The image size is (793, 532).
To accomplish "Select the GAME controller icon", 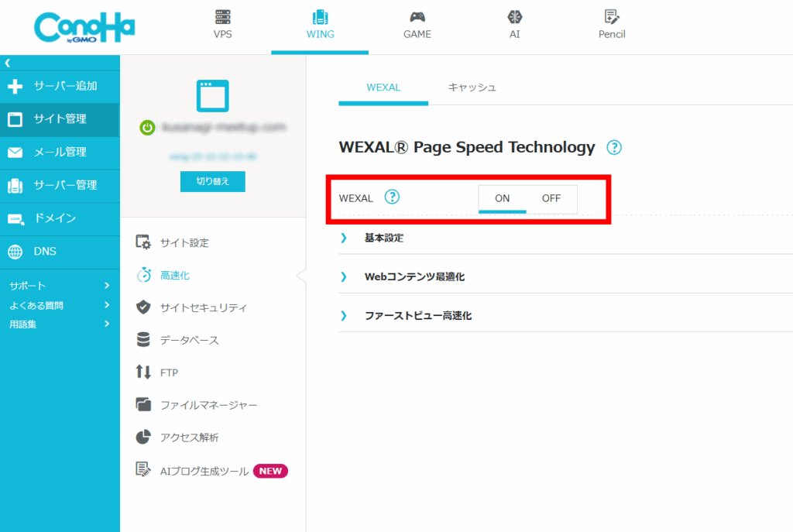I will pyautogui.click(x=417, y=18).
